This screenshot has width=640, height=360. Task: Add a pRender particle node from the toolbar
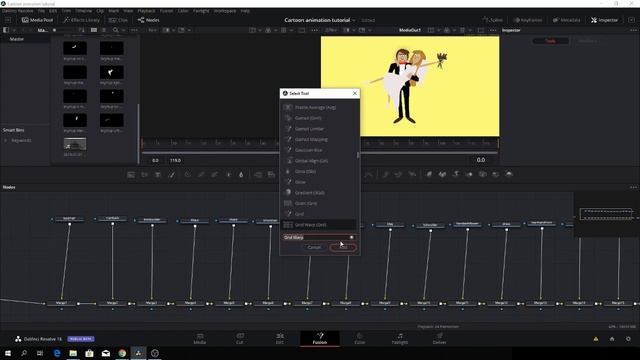[412, 175]
